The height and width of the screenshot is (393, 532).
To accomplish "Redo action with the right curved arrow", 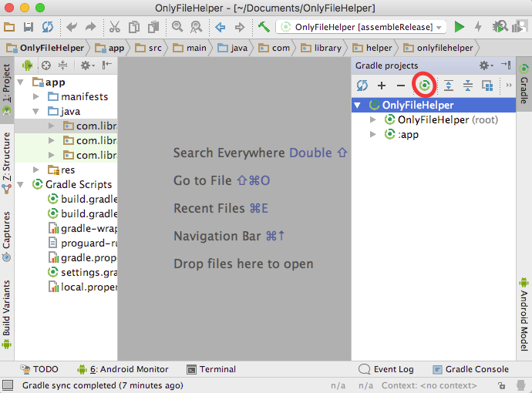I will [90, 27].
